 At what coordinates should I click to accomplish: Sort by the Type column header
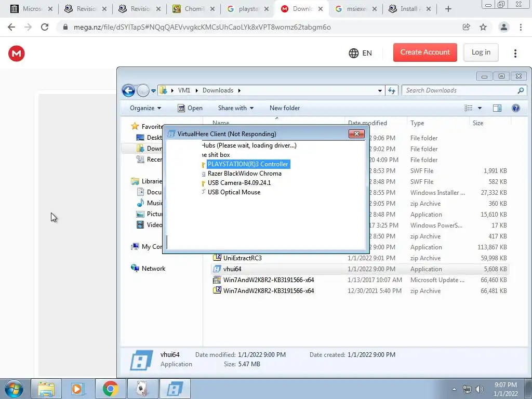[x=438, y=123]
